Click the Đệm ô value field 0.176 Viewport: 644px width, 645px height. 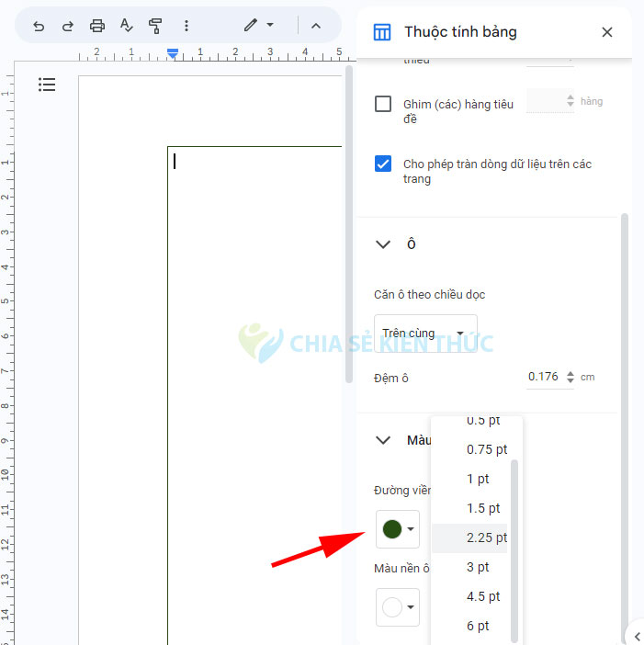[543, 377]
